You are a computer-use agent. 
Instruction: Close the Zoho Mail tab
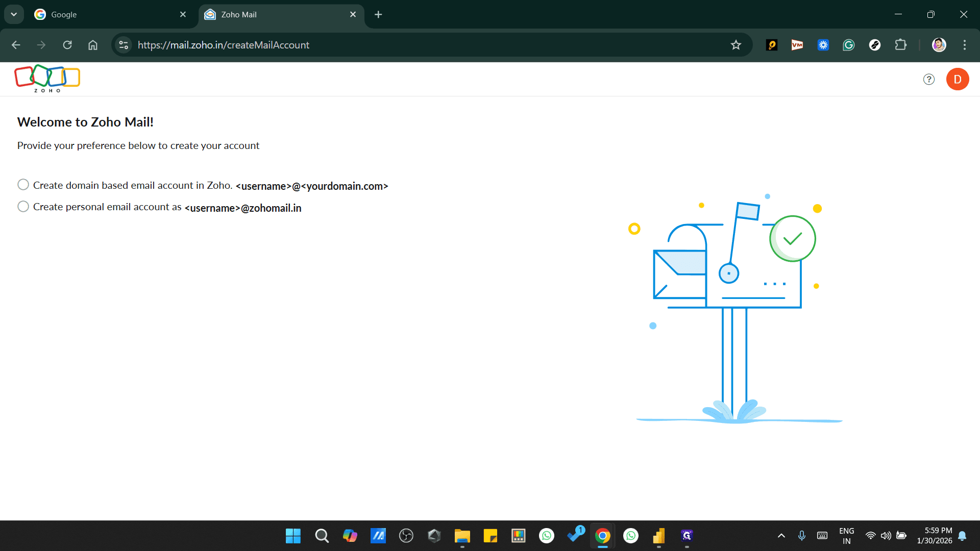click(x=353, y=14)
